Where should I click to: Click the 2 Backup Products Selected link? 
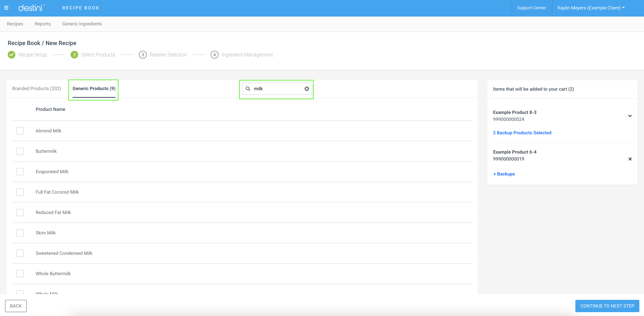522,133
